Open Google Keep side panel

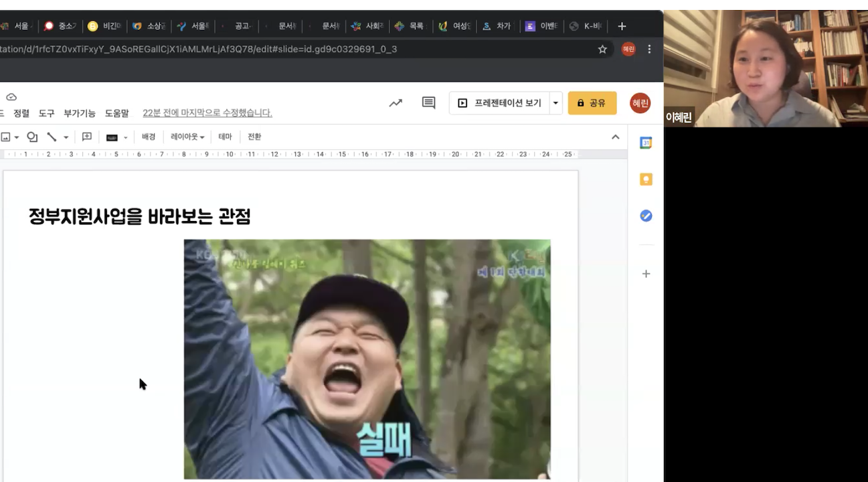coord(646,179)
